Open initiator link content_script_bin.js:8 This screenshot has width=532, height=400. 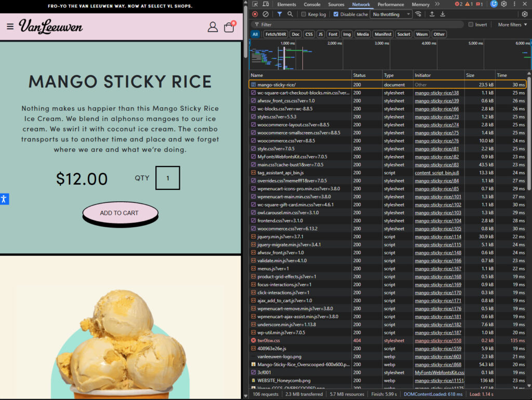point(436,173)
